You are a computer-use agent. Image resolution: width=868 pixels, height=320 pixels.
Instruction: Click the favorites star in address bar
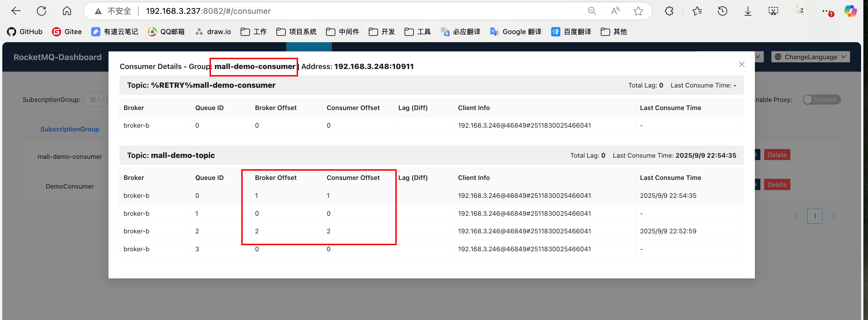638,11
